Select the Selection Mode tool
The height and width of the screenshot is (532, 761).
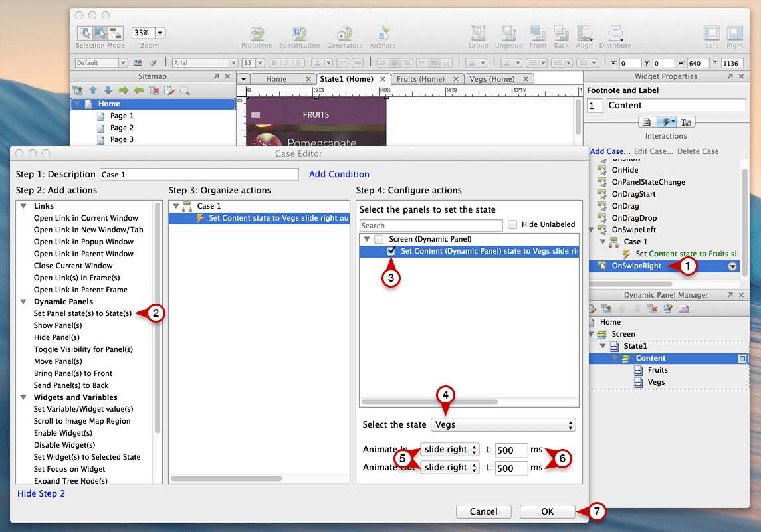pos(86,32)
